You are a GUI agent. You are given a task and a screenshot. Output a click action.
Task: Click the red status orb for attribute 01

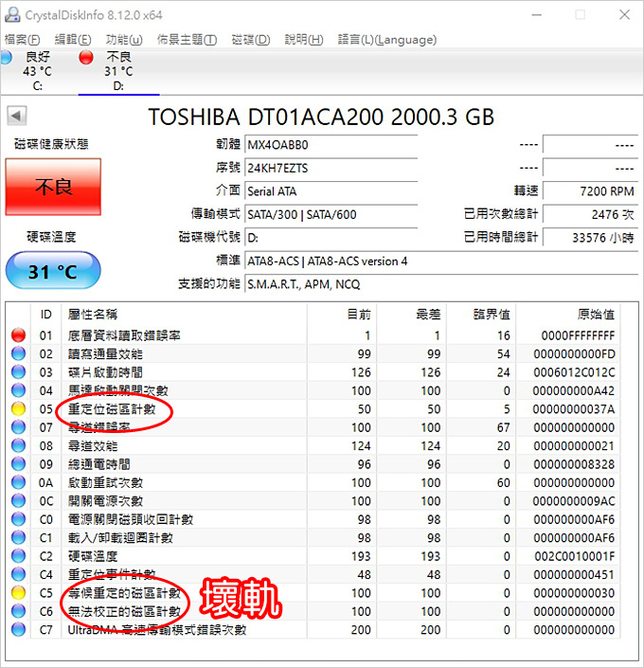[18, 334]
